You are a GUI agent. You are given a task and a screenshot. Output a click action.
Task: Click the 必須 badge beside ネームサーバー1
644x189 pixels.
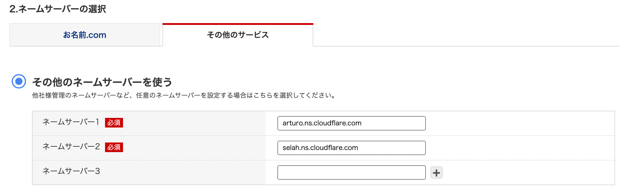(x=114, y=123)
